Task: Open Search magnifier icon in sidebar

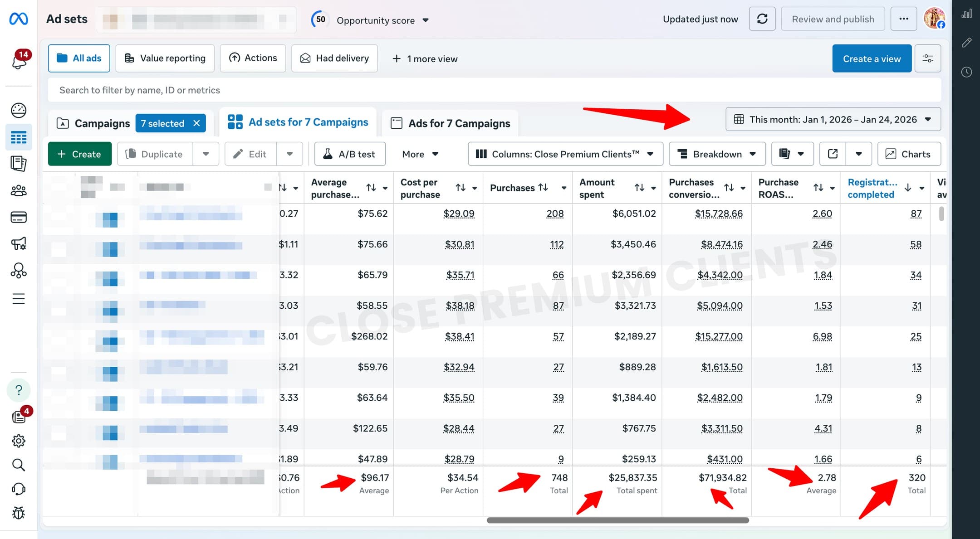Action: [19, 465]
